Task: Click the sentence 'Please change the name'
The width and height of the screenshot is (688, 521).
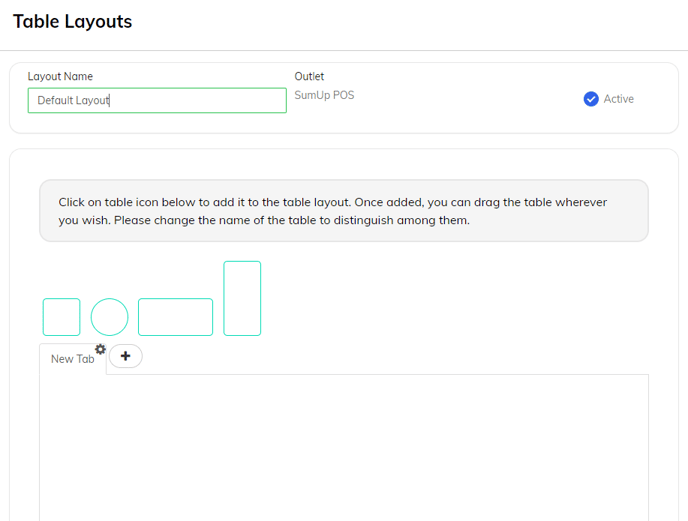Action: point(292,220)
